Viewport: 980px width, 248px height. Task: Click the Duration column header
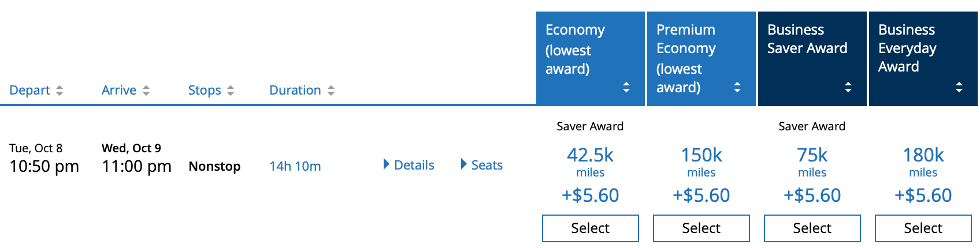(x=295, y=91)
